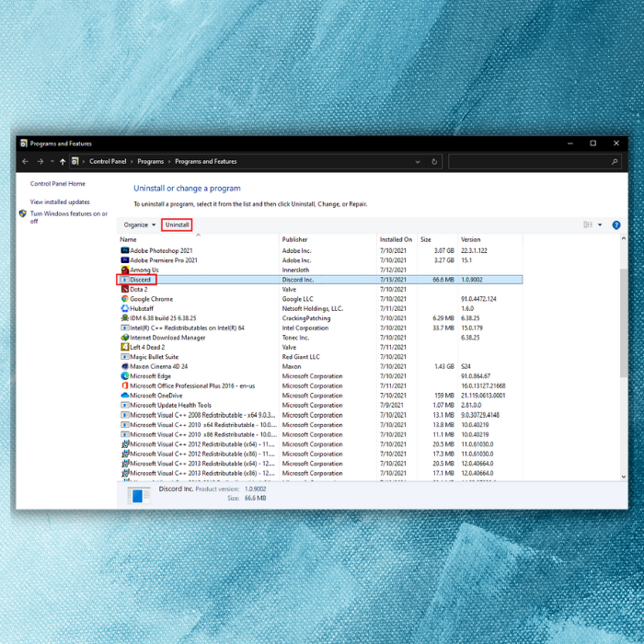This screenshot has height=644, width=644.
Task: Select Microsoft Visual C++ 2010 x86 Redistributable
Action: (320, 434)
